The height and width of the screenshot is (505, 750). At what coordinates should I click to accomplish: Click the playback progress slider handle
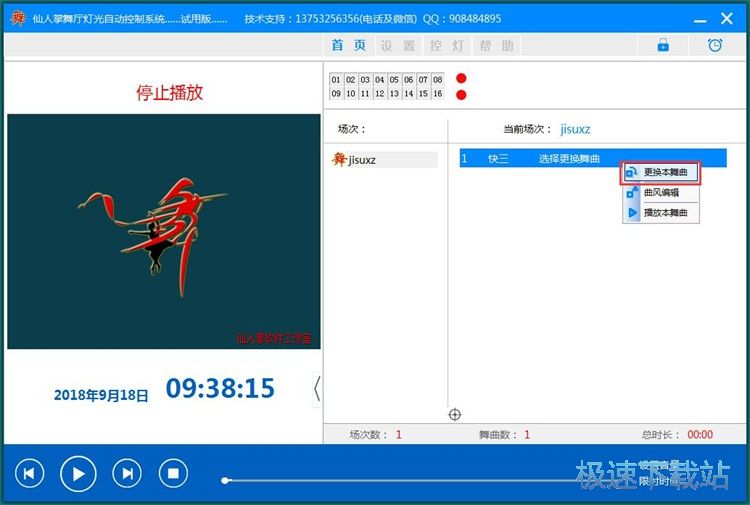[226, 480]
